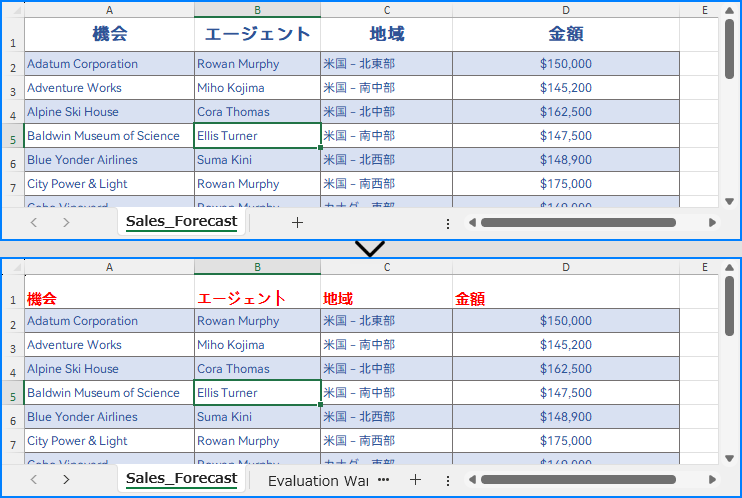
Task: Click horizontal scrollbar thumb in top spreadsheet
Action: click(x=578, y=222)
